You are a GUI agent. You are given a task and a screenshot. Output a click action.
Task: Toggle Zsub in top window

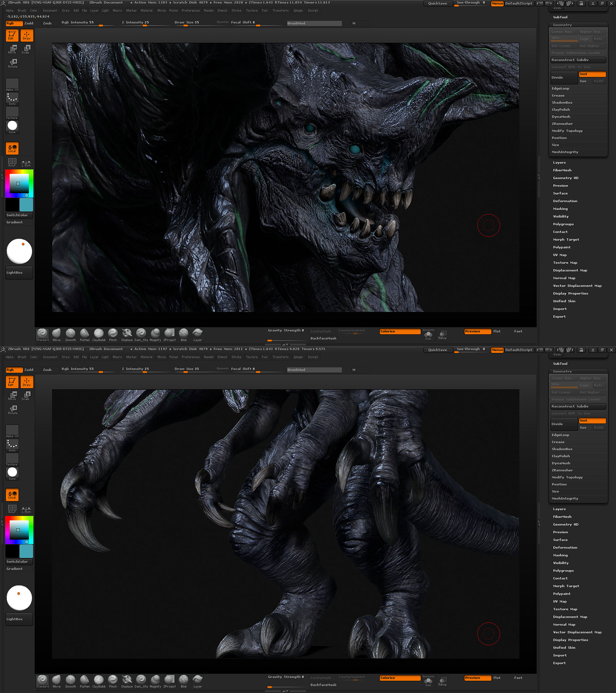47,23
